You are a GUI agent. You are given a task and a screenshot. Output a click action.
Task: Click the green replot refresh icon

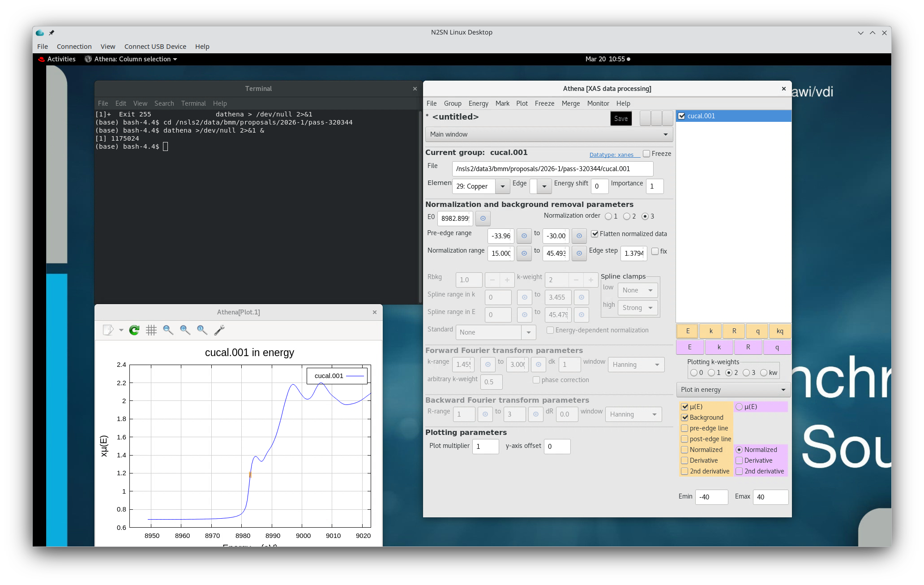(134, 331)
